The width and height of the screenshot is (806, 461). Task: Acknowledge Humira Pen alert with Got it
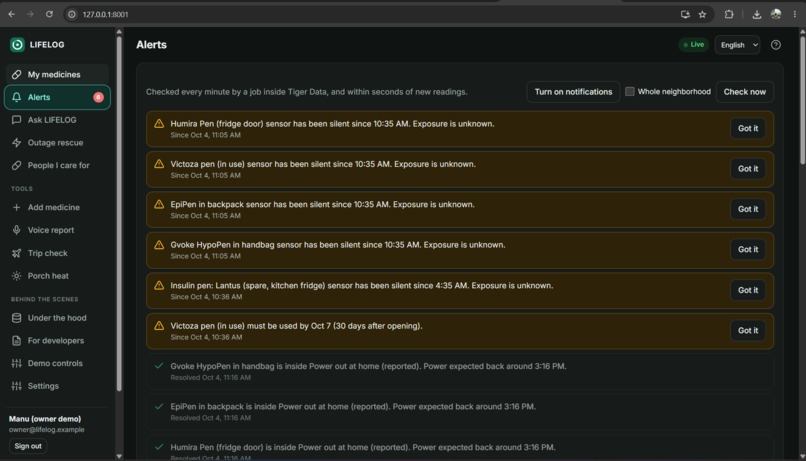[x=748, y=128]
